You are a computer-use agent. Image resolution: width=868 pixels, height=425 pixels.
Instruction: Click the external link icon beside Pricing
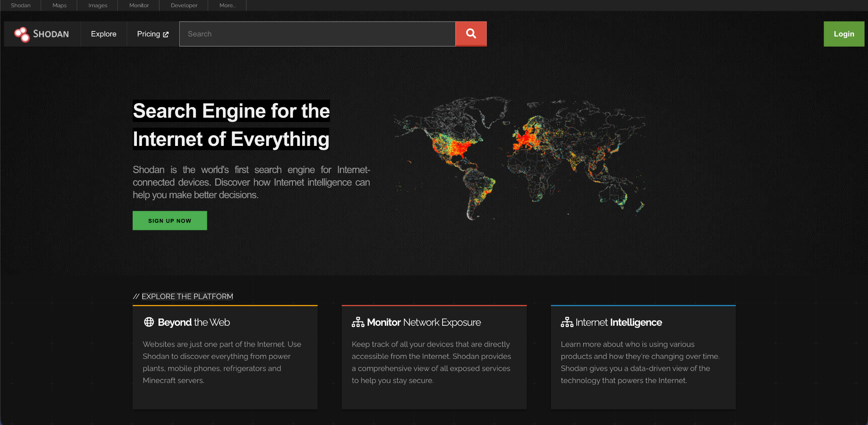point(166,34)
